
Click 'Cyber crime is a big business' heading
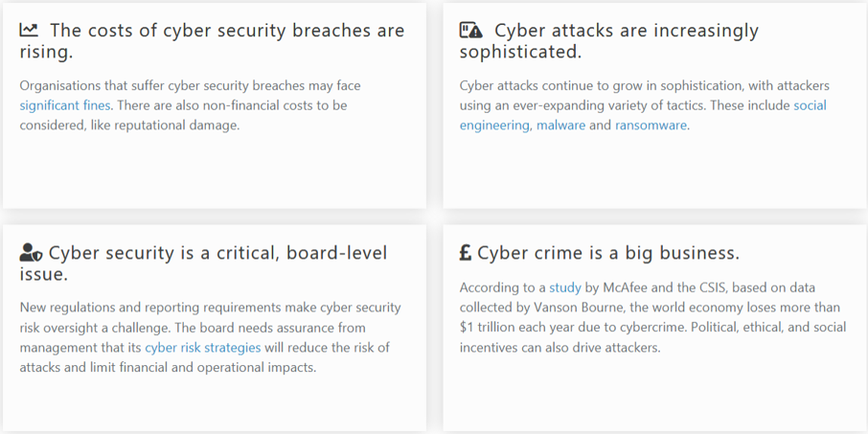coord(608,253)
